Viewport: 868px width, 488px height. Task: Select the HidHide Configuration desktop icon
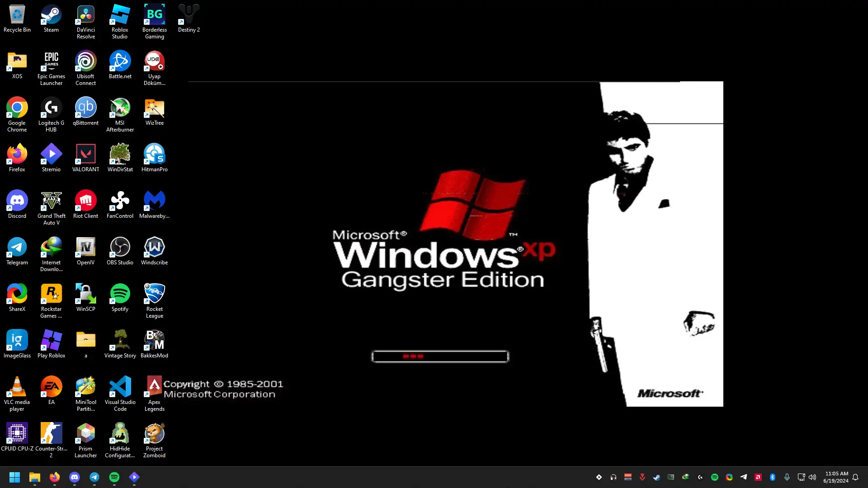tap(120, 441)
